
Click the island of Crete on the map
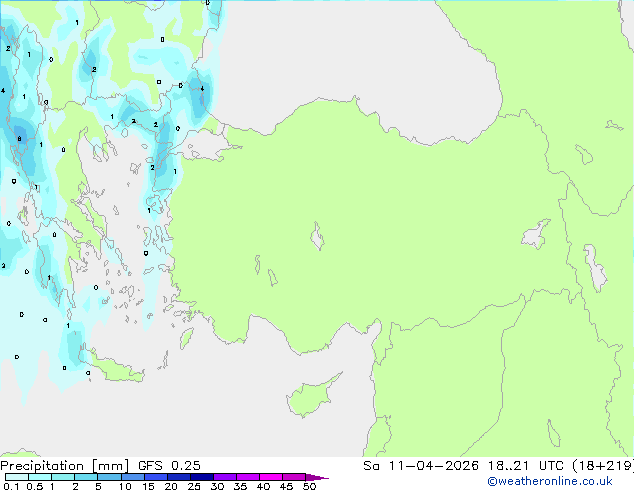[x=115, y=368]
